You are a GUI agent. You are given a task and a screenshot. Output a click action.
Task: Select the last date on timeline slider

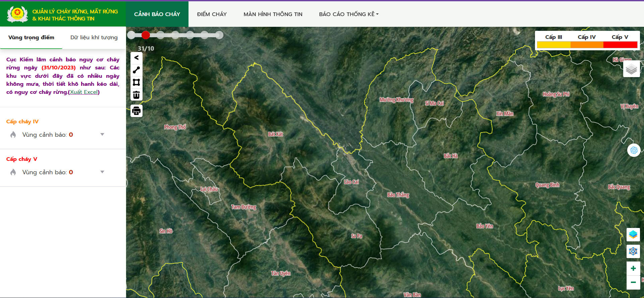coord(219,35)
